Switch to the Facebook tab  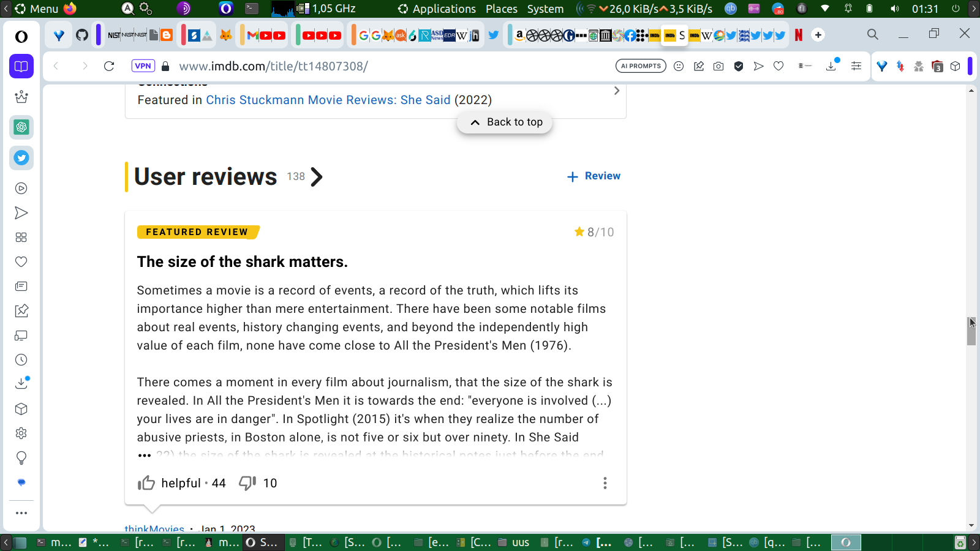click(x=630, y=35)
